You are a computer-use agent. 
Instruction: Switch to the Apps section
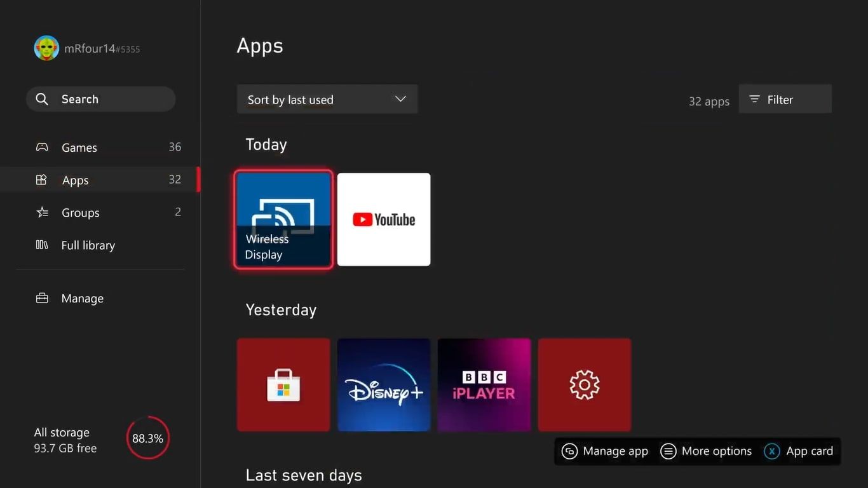75,180
